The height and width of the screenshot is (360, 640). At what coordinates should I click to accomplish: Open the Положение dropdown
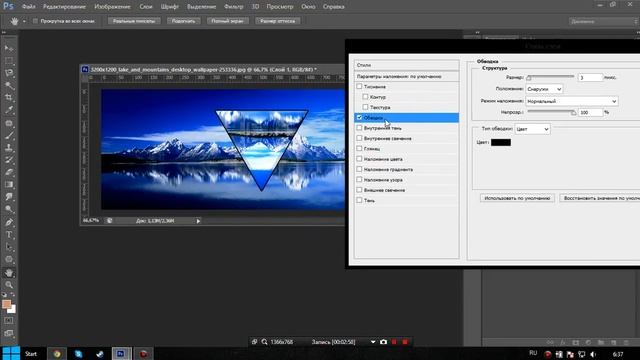(x=544, y=89)
